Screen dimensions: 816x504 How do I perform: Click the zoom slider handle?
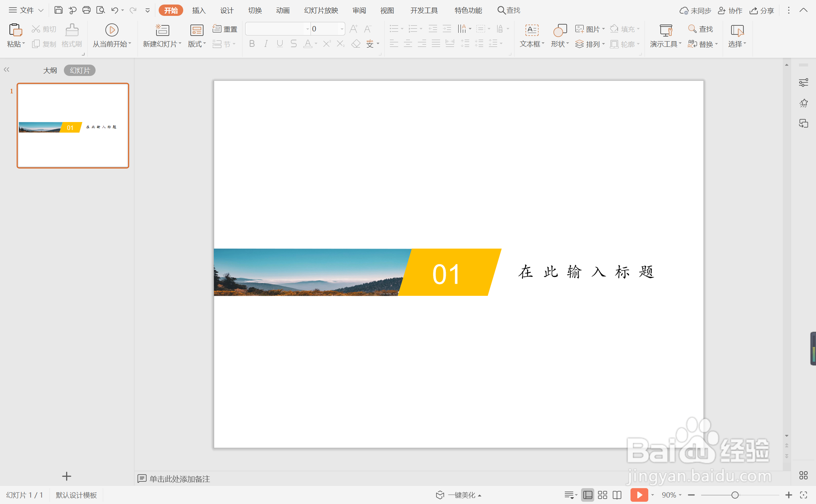735,495
